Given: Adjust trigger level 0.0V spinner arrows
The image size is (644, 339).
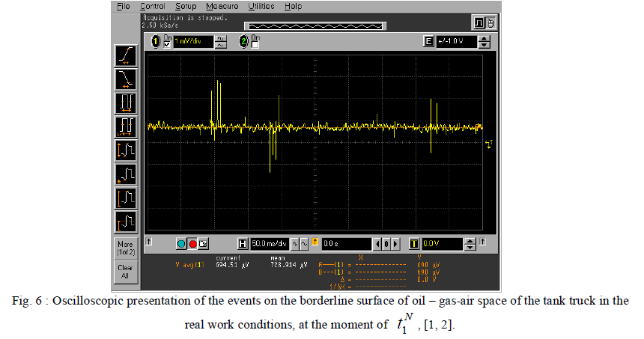Looking at the screenshot, I should pos(470,243).
